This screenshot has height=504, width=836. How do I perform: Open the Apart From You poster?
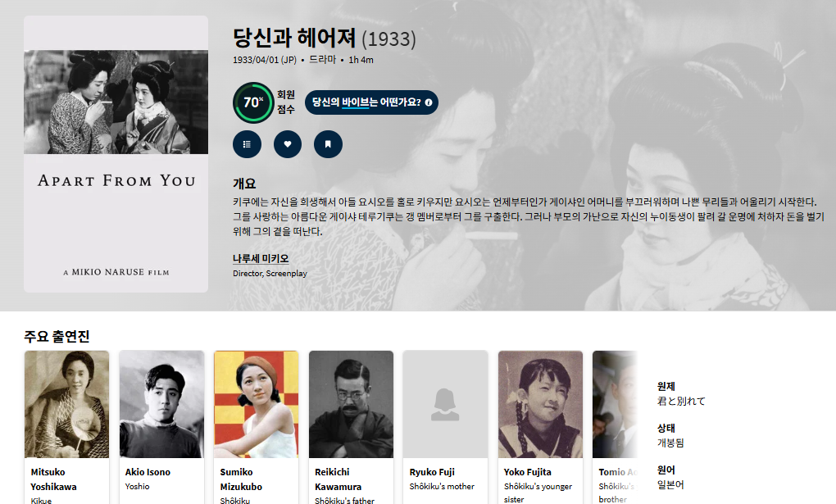point(116,154)
